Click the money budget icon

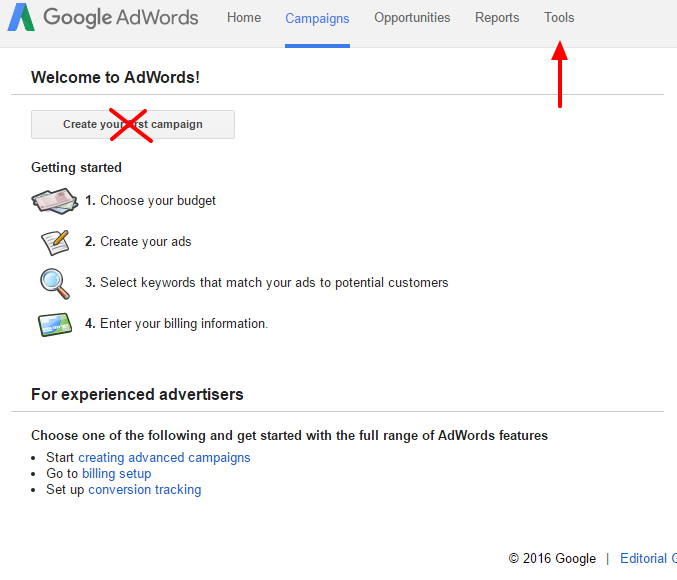(x=54, y=200)
